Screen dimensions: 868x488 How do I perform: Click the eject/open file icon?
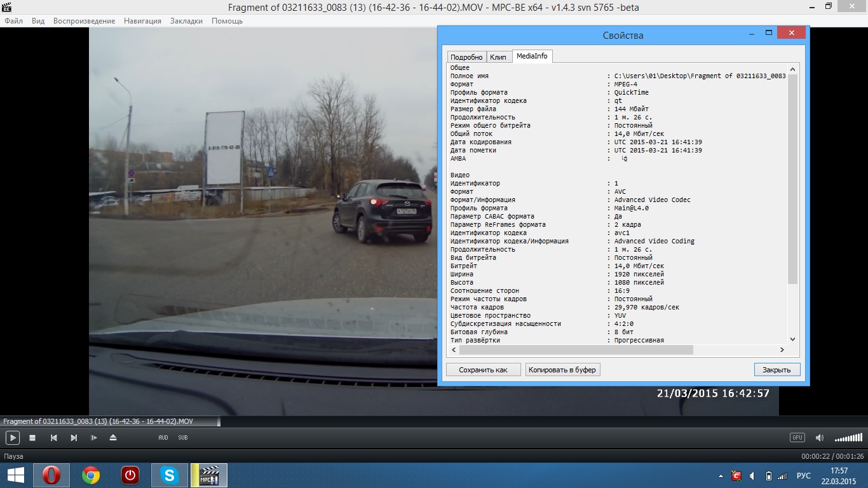pos(113,438)
